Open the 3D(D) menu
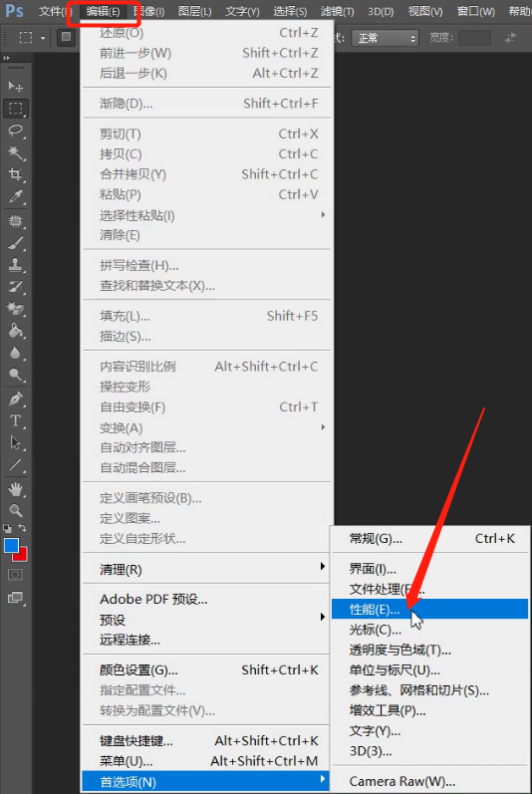 tap(381, 11)
